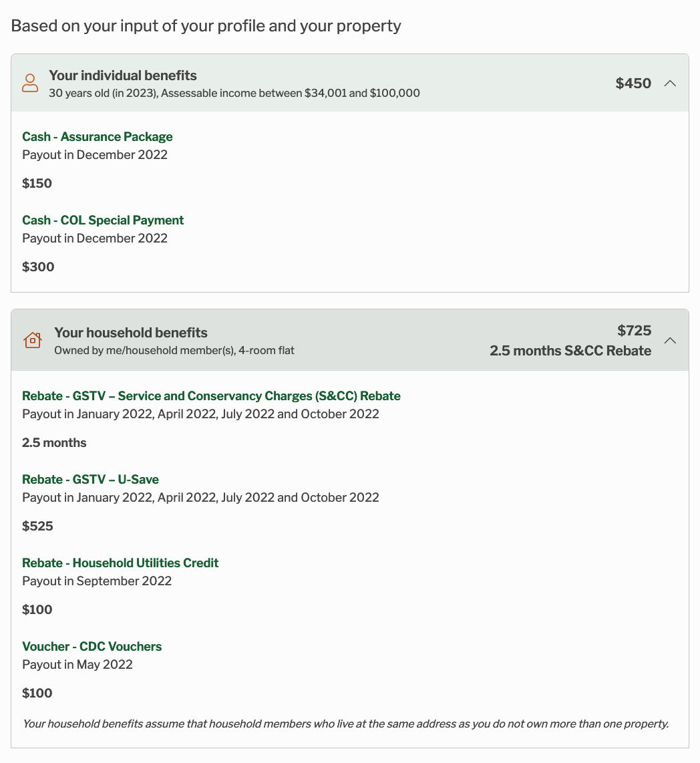Open the GSTV S&CC Rebate link

tap(211, 396)
